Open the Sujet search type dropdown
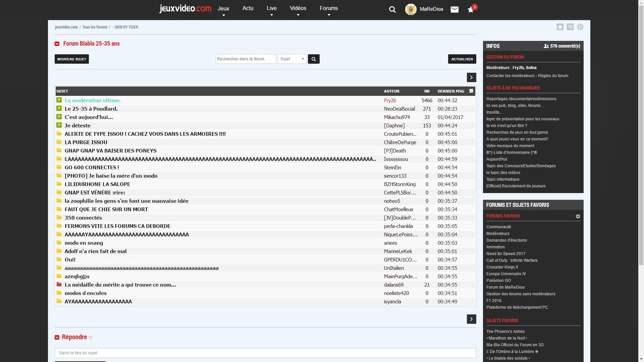The width and height of the screenshot is (644, 362). pos(292,59)
